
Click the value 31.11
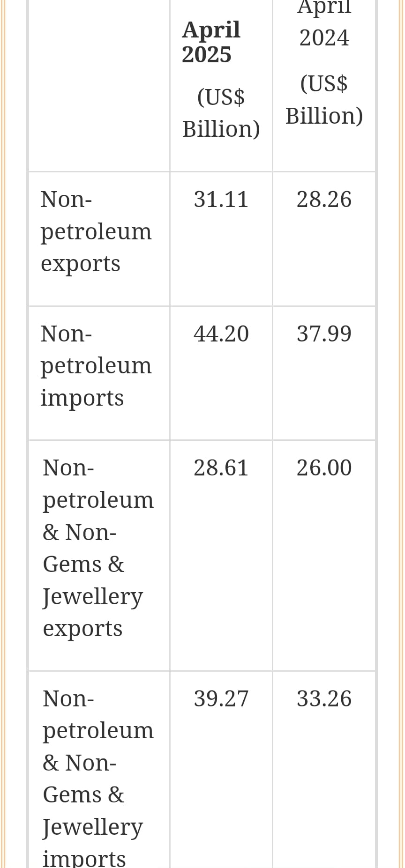(x=221, y=200)
